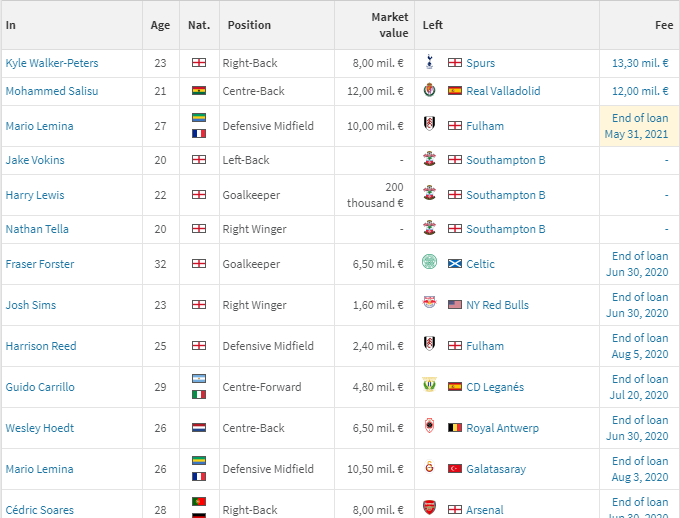Click the Celtic club crest icon

429,263
